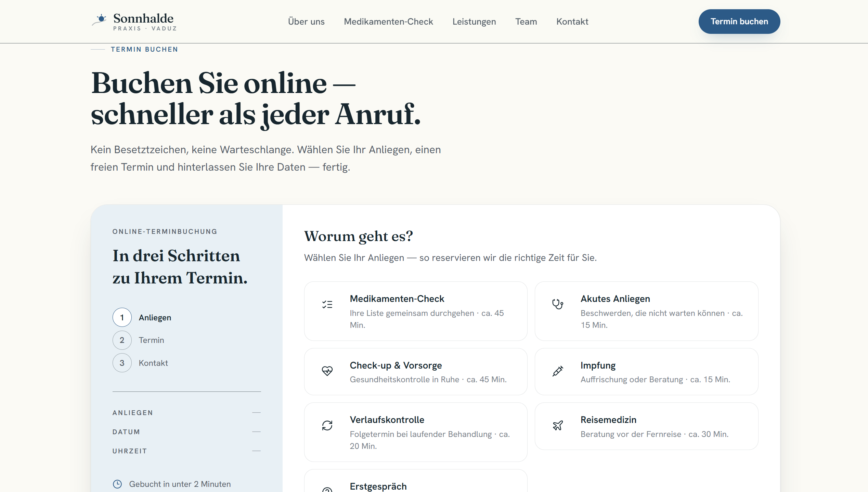Click the Anliegen step label
This screenshot has width=868, height=492.
click(155, 318)
